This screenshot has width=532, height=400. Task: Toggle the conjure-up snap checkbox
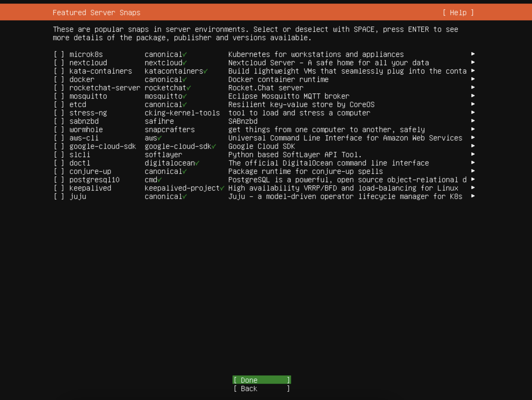click(x=59, y=171)
